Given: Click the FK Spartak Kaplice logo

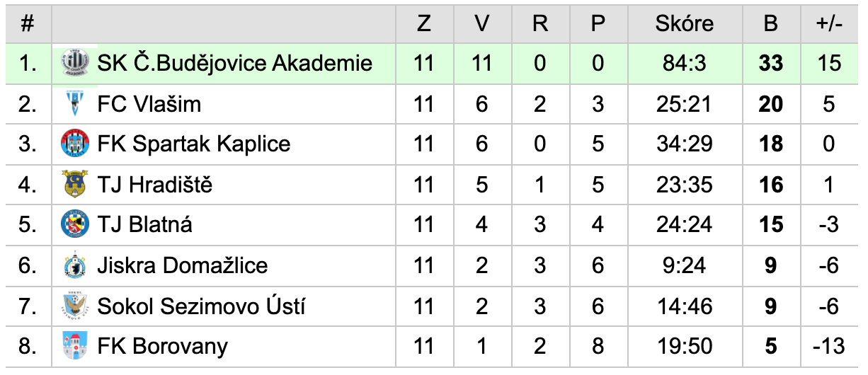Looking at the screenshot, I should [74, 144].
